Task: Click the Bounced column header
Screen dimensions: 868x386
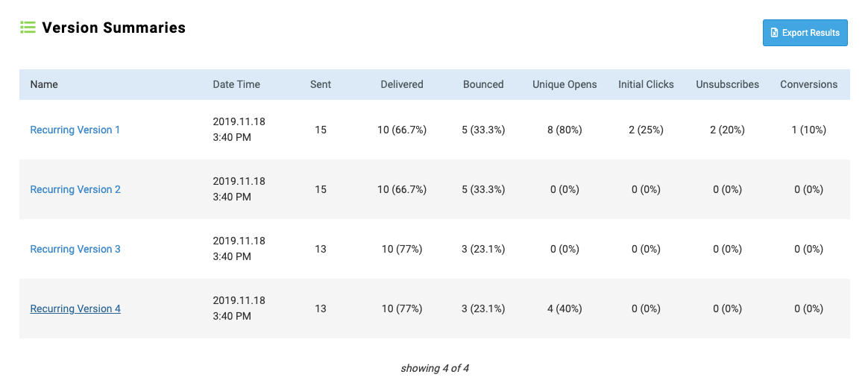Action: [x=483, y=84]
